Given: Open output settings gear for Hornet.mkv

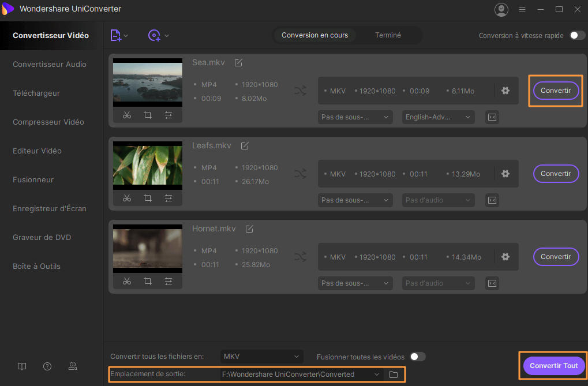Looking at the screenshot, I should click(x=505, y=257).
